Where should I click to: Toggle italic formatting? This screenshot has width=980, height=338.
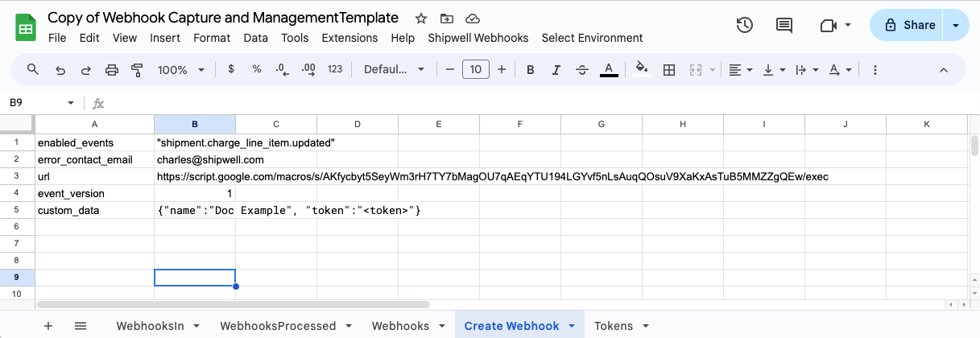coord(556,70)
